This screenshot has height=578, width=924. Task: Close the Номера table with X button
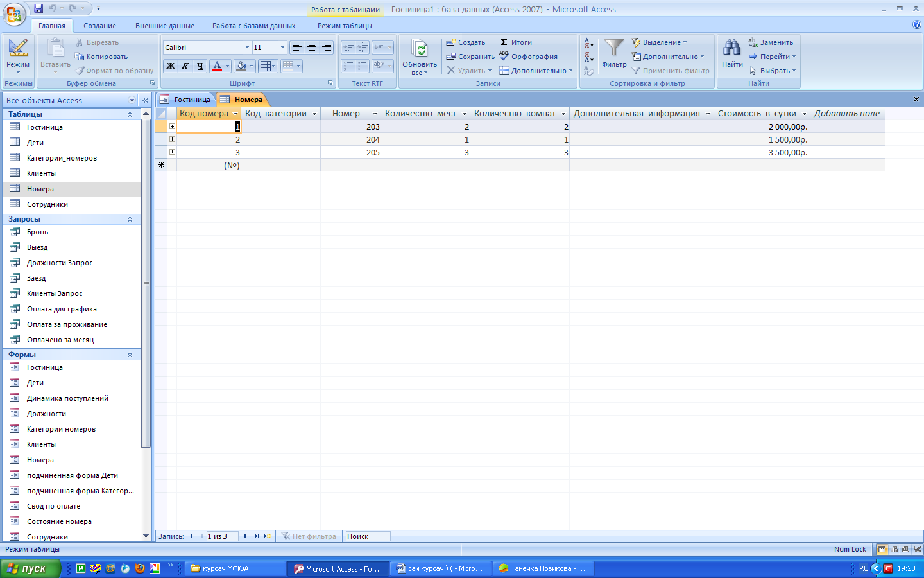pyautogui.click(x=916, y=99)
